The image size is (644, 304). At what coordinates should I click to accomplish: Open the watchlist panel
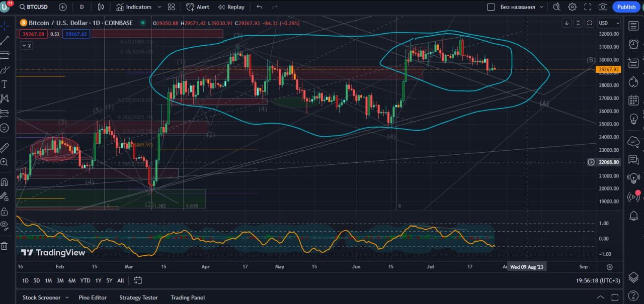tap(633, 25)
